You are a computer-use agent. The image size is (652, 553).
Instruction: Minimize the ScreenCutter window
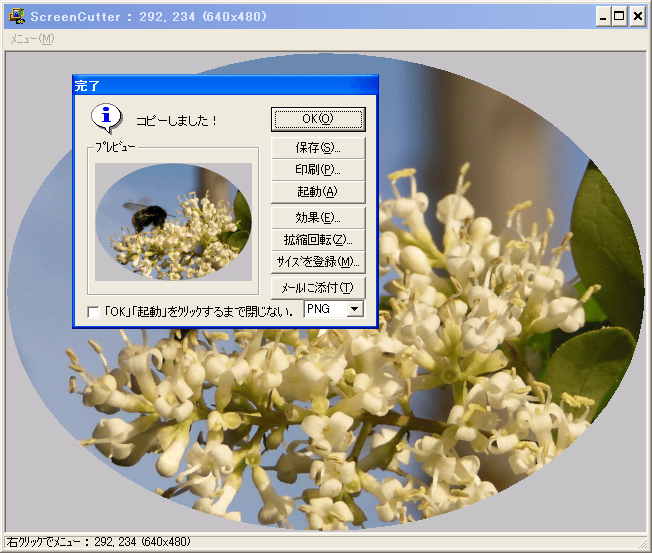[x=603, y=16]
